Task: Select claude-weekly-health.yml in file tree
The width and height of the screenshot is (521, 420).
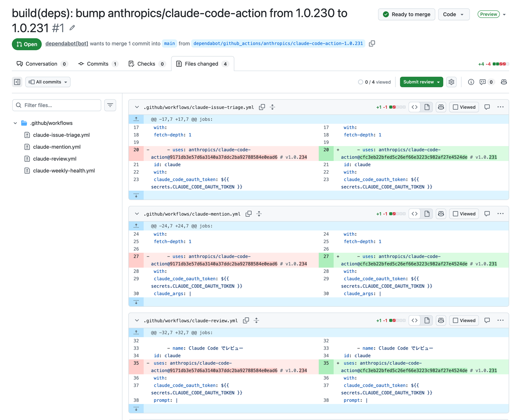Action: point(64,170)
